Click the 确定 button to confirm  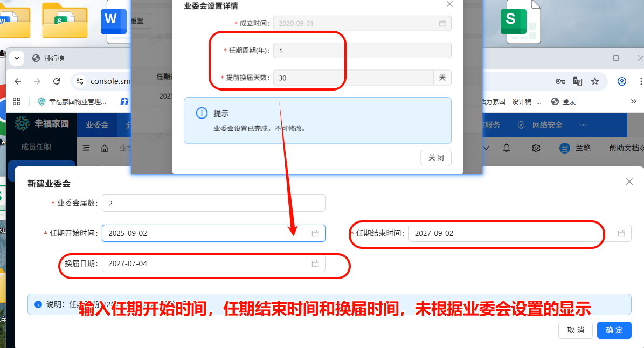click(x=614, y=330)
